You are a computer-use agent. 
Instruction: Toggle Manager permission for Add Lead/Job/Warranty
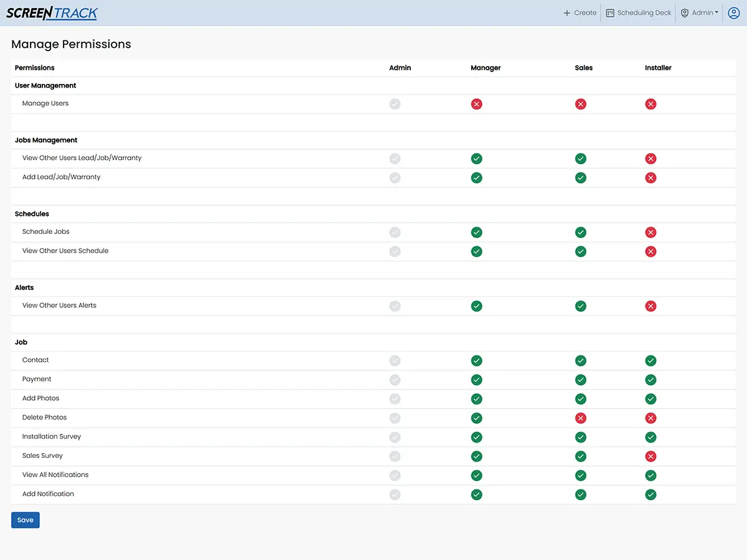pyautogui.click(x=476, y=178)
